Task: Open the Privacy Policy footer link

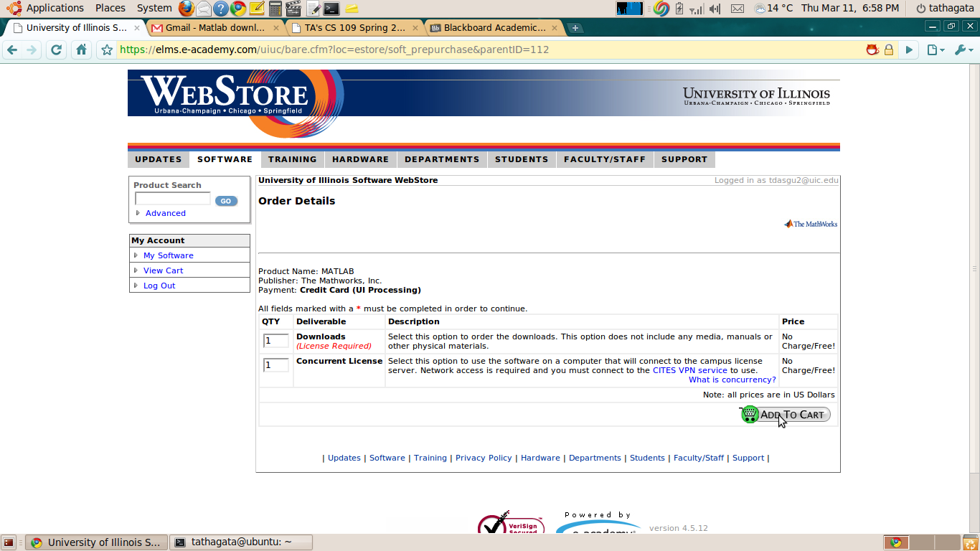Action: tap(484, 458)
